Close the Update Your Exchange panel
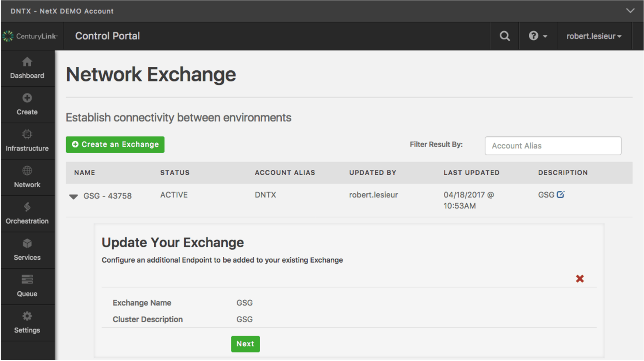This screenshot has width=644, height=361. coord(580,279)
